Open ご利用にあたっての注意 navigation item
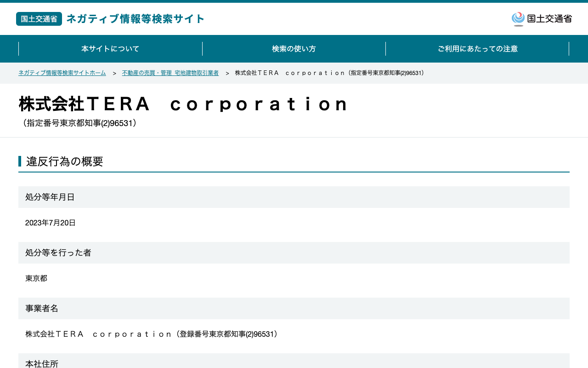This screenshot has width=588, height=368. [x=477, y=49]
